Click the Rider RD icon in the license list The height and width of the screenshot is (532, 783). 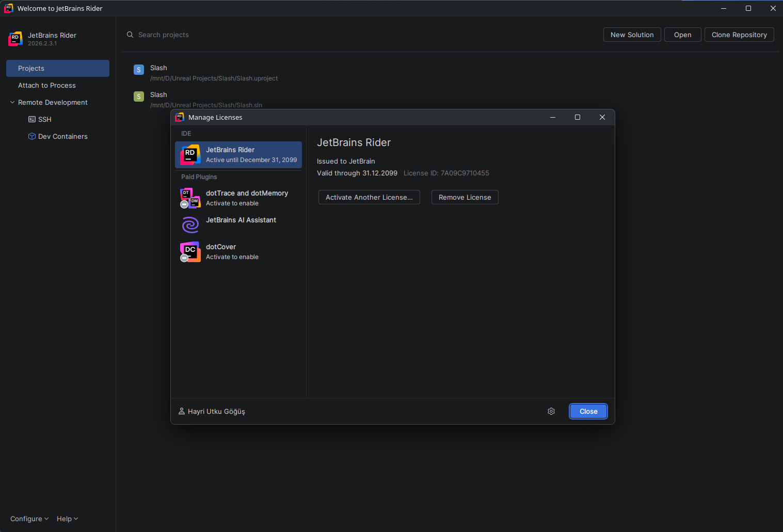point(190,155)
